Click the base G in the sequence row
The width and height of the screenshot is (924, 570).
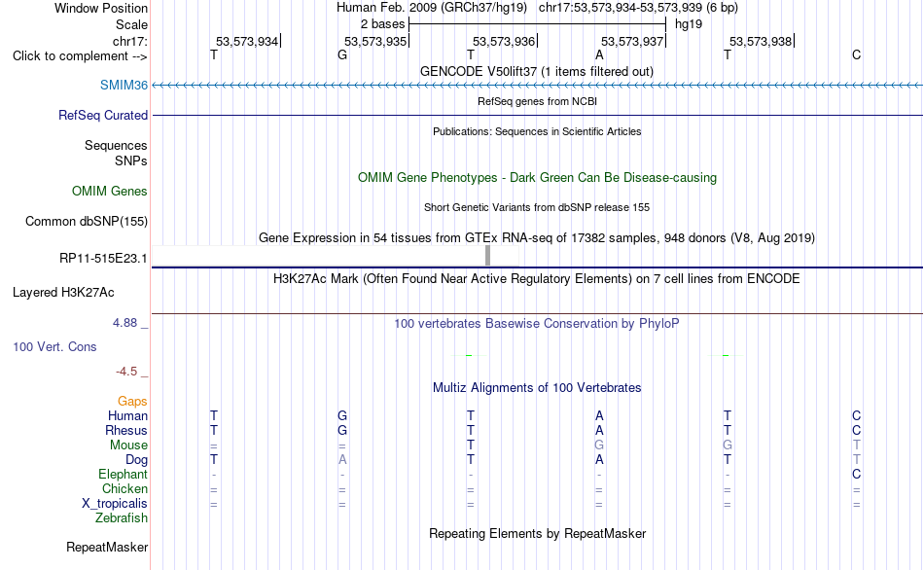[342, 54]
